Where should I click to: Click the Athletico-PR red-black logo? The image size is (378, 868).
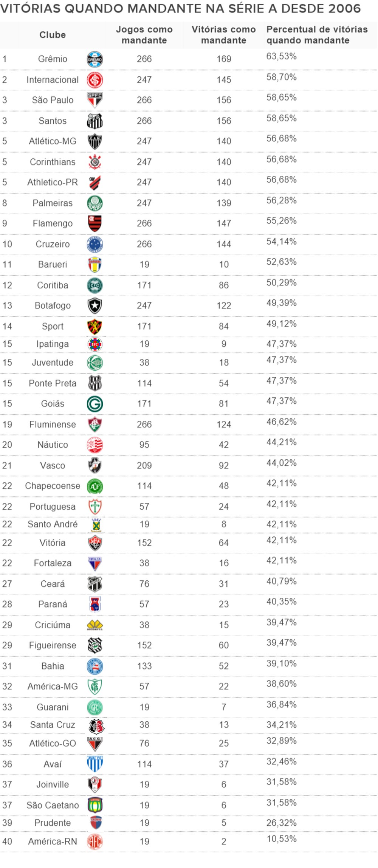[94, 183]
